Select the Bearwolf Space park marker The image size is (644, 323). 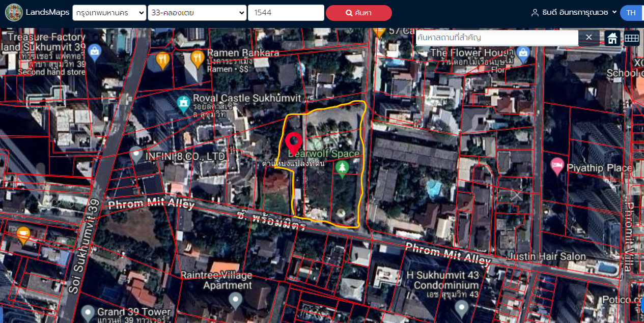342,169
